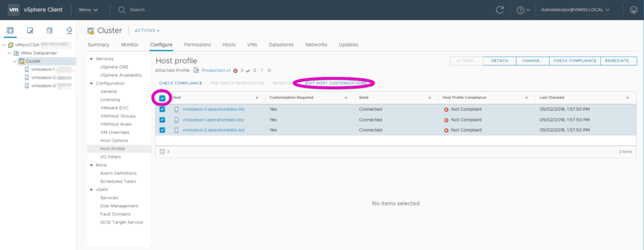Viewport: 644px width, 250px height.
Task: Collapse the Services section
Action: pos(92,59)
